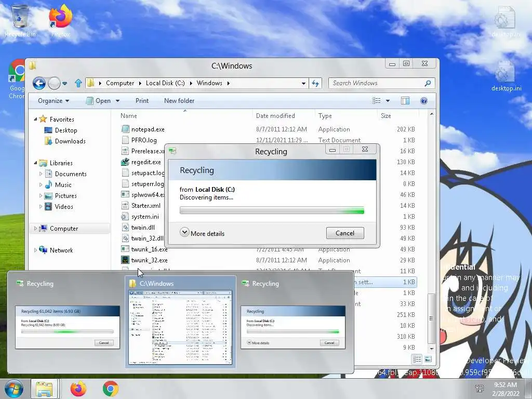Sort by the Type column header

click(325, 116)
